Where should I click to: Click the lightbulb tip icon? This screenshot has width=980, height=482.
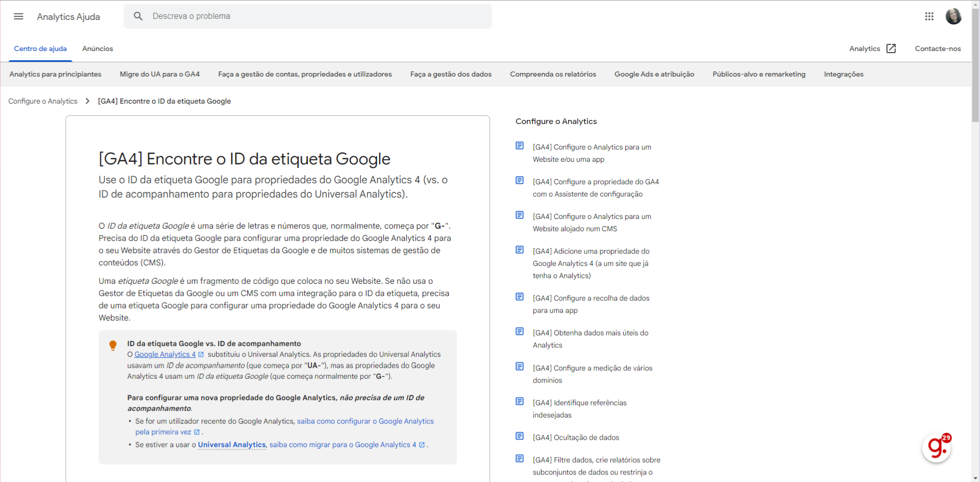(113, 346)
